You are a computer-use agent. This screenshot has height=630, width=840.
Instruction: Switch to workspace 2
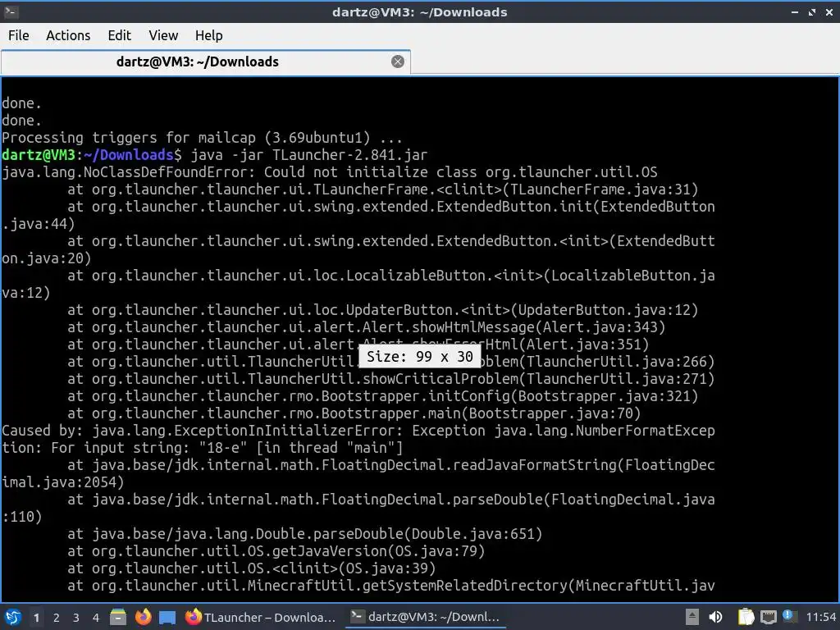coord(57,618)
